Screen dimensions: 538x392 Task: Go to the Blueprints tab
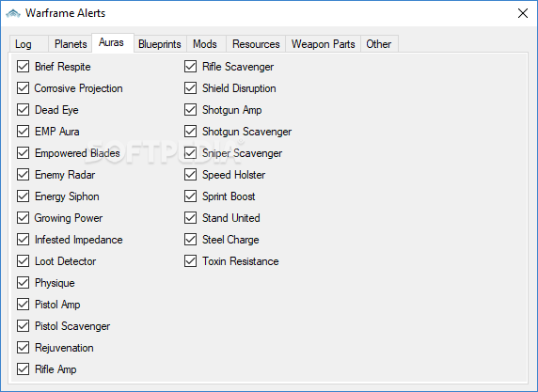pos(160,44)
